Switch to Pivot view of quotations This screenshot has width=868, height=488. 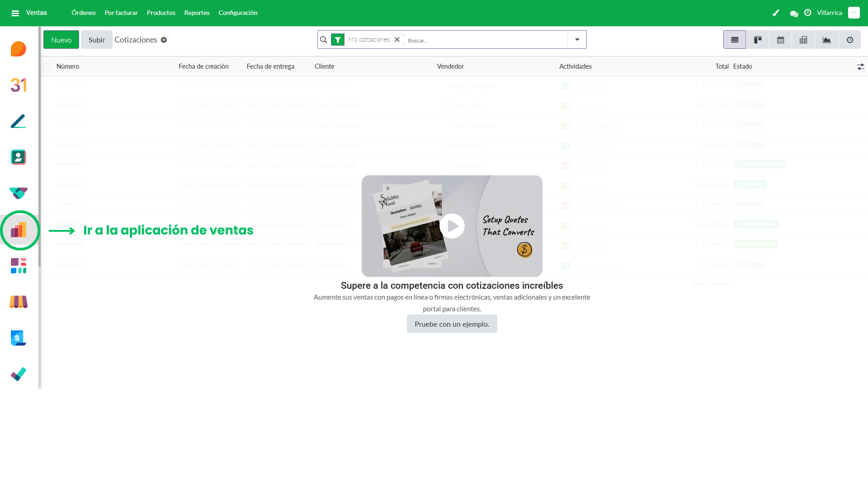coord(803,39)
